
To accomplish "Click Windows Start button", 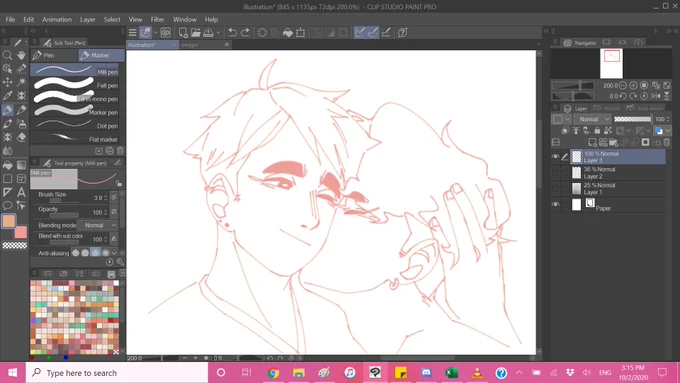I will click(x=13, y=373).
